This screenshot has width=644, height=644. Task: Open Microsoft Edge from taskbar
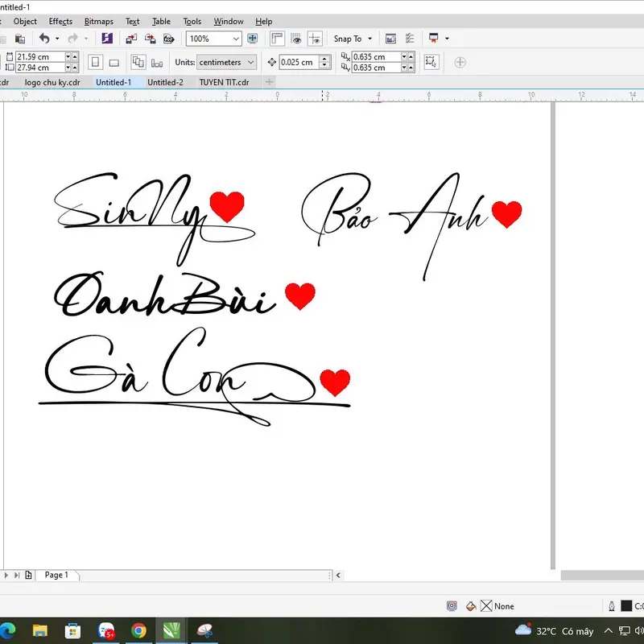coord(6,630)
